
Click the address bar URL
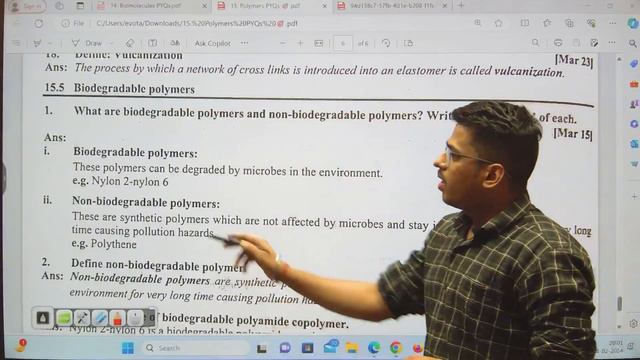[x=197, y=24]
